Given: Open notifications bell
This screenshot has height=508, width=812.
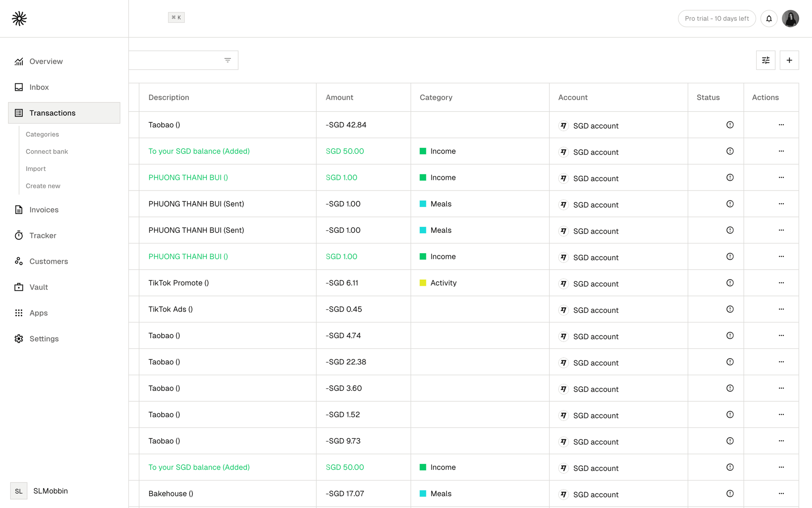Looking at the screenshot, I should [769, 19].
